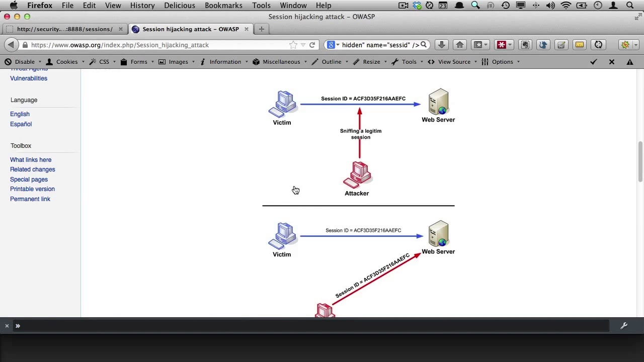Go to the Home page icon
This screenshot has width=644, height=362.
[459, 45]
